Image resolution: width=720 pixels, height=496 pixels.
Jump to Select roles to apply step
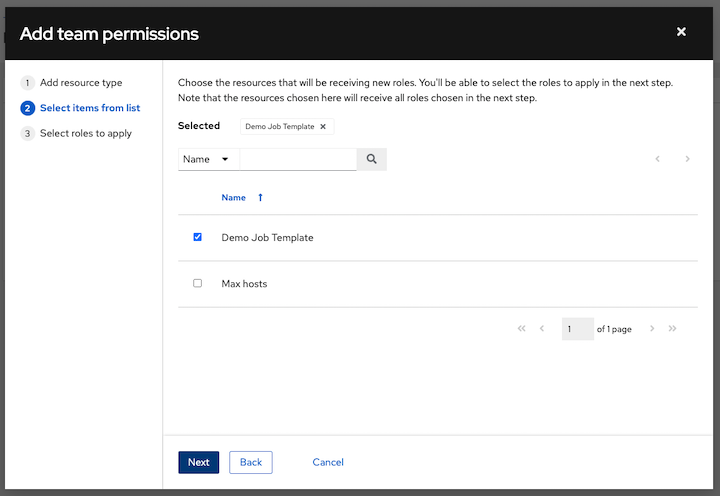(85, 133)
